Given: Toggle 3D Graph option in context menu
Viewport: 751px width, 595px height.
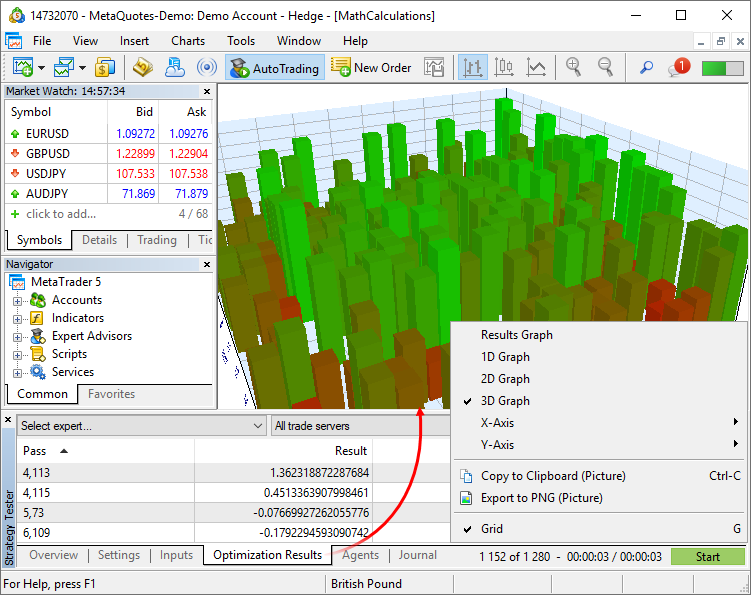Looking at the screenshot, I should point(506,401).
